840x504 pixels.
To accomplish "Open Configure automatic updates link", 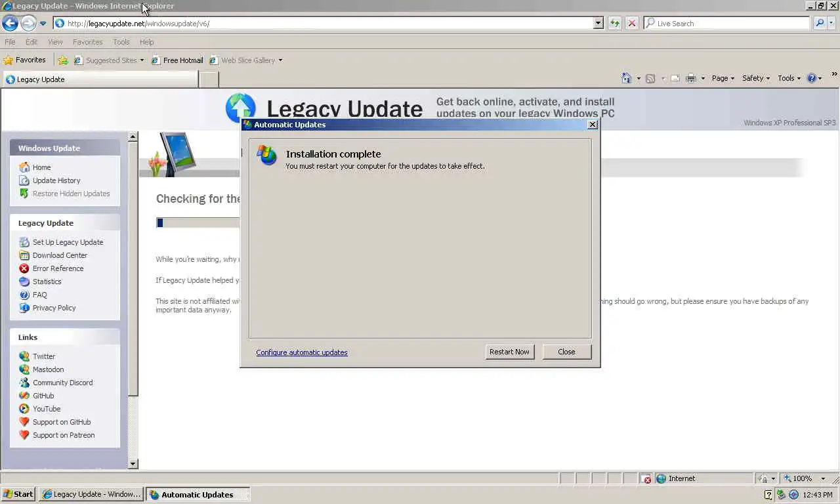I will [x=302, y=352].
